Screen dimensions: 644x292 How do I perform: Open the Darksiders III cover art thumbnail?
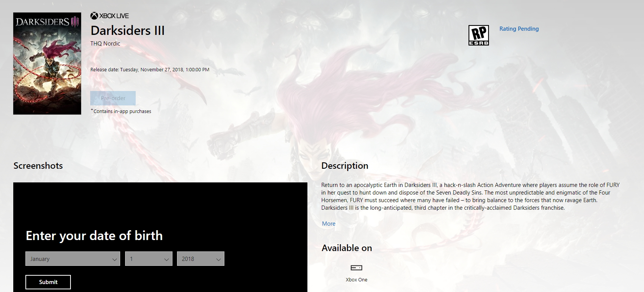tap(47, 63)
